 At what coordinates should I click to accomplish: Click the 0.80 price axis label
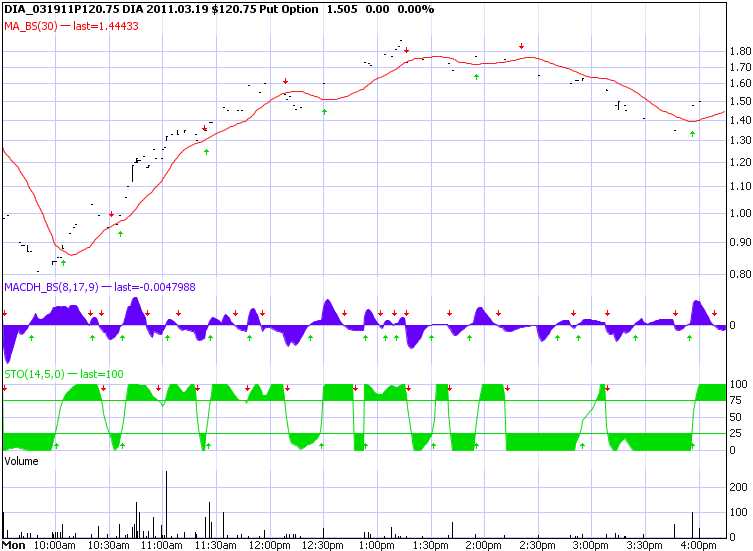point(740,275)
